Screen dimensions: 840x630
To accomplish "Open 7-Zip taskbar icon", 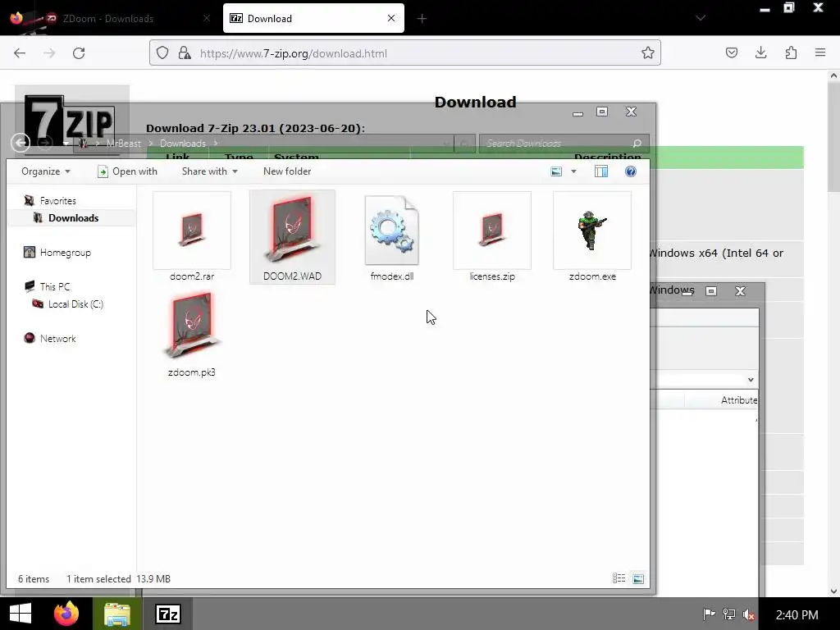I will (168, 614).
